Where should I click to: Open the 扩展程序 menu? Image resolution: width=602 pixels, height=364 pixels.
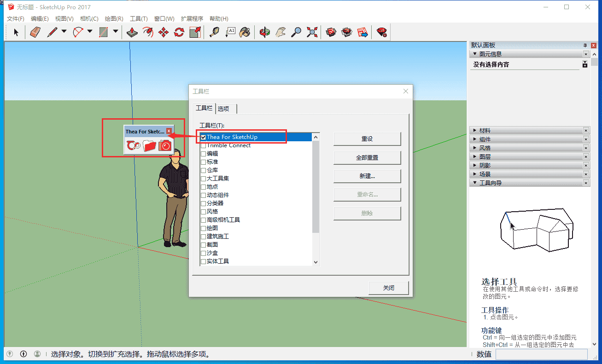[x=192, y=19]
